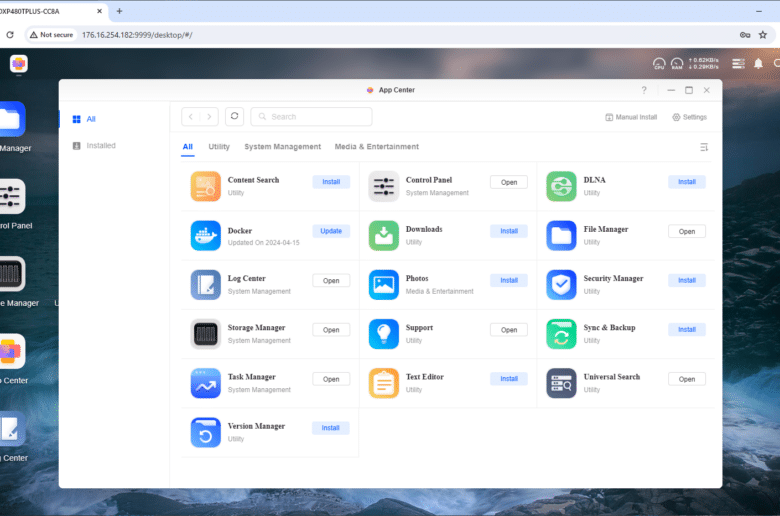
Task: Click the DLNA app icon
Action: point(561,186)
